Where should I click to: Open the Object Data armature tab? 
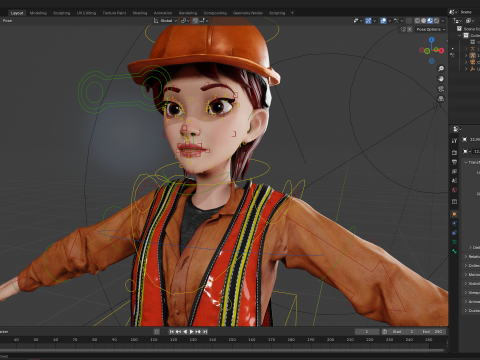pos(454,242)
